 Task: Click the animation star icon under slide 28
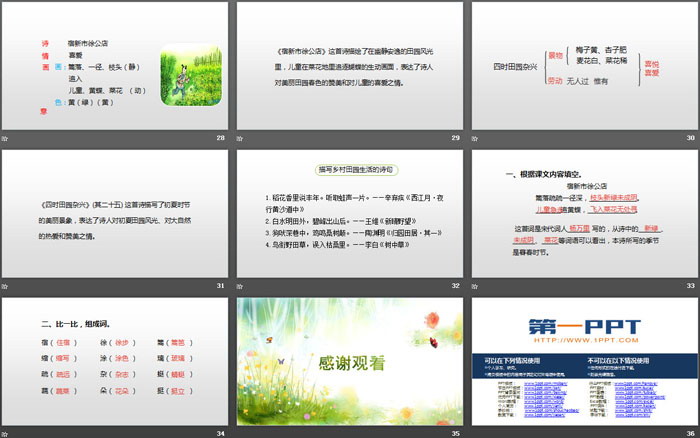tap(5, 137)
